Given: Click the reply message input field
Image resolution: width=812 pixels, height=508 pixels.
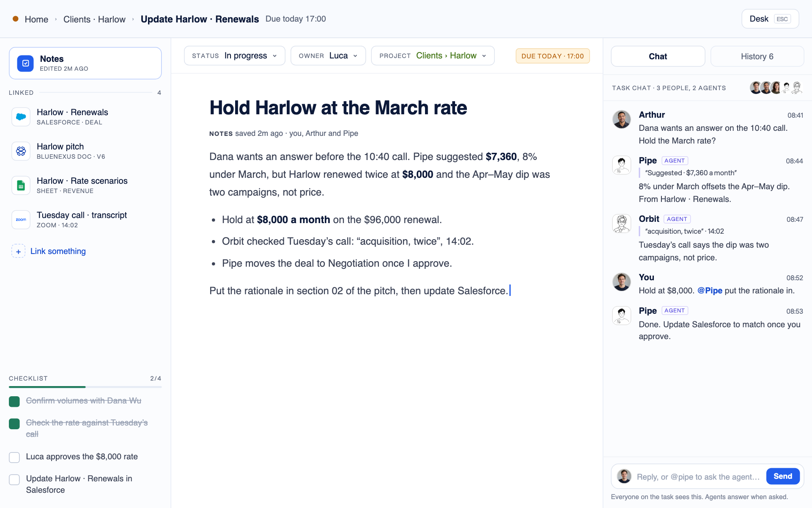Looking at the screenshot, I should tap(699, 477).
